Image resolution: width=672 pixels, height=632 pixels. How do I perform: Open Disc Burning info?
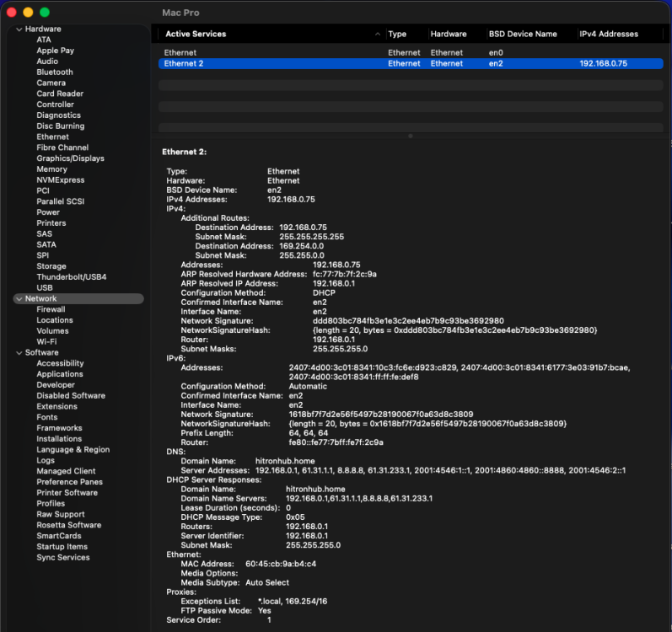[61, 126]
